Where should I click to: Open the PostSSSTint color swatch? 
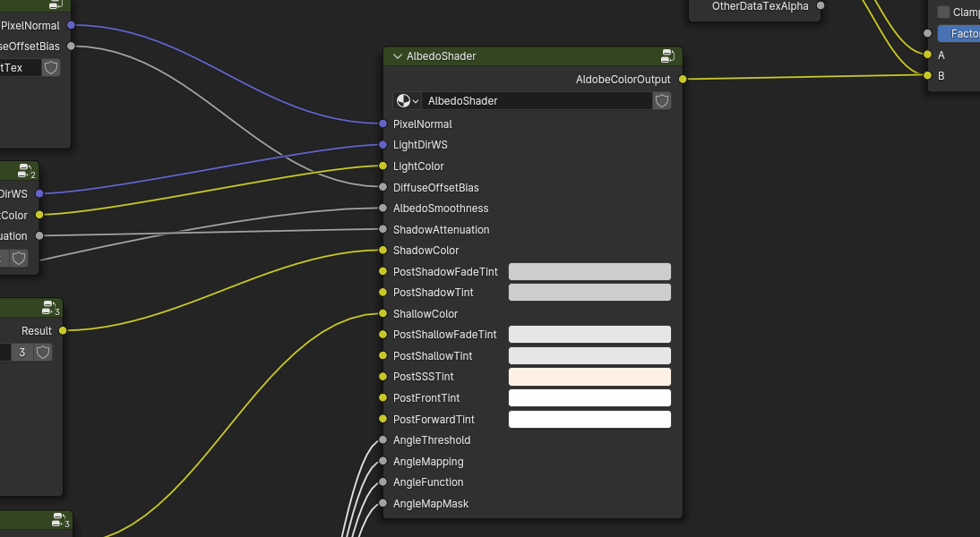pyautogui.click(x=589, y=377)
